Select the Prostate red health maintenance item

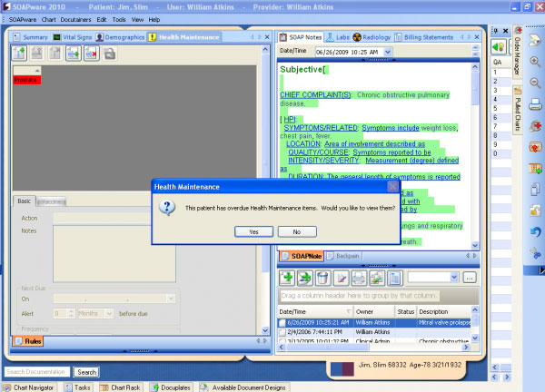click(27, 80)
